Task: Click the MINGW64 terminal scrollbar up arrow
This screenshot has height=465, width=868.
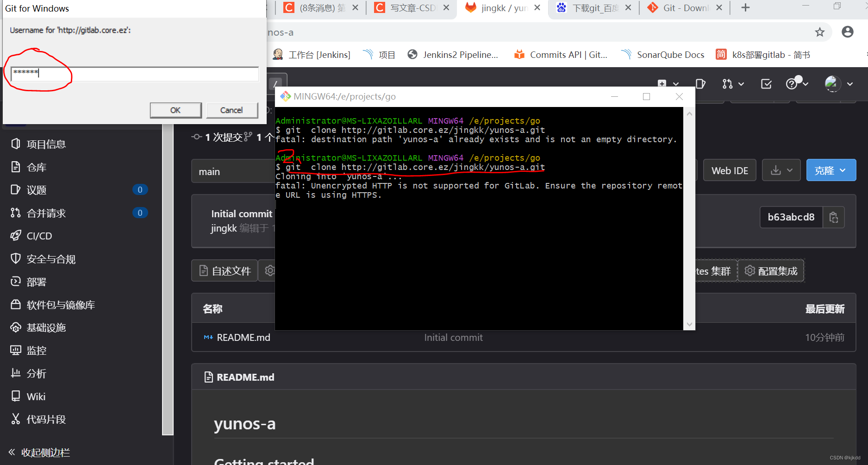Action: click(x=689, y=113)
